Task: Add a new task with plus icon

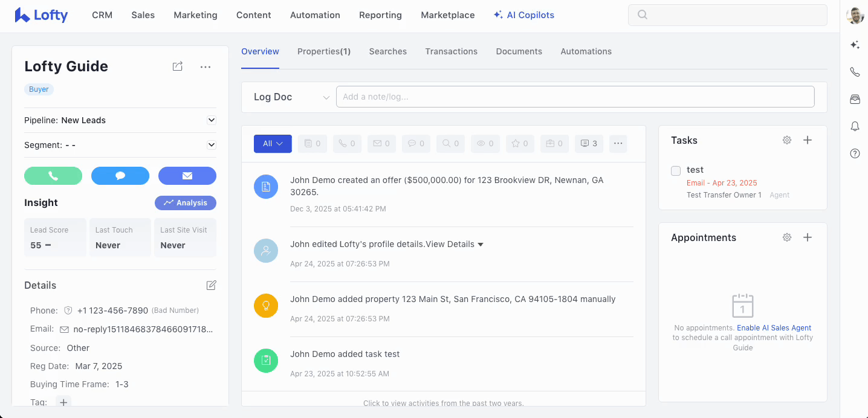Action: [x=808, y=140]
